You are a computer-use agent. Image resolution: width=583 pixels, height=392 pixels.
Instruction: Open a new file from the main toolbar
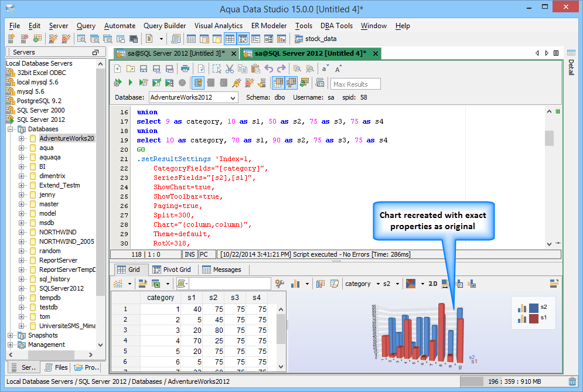149,39
